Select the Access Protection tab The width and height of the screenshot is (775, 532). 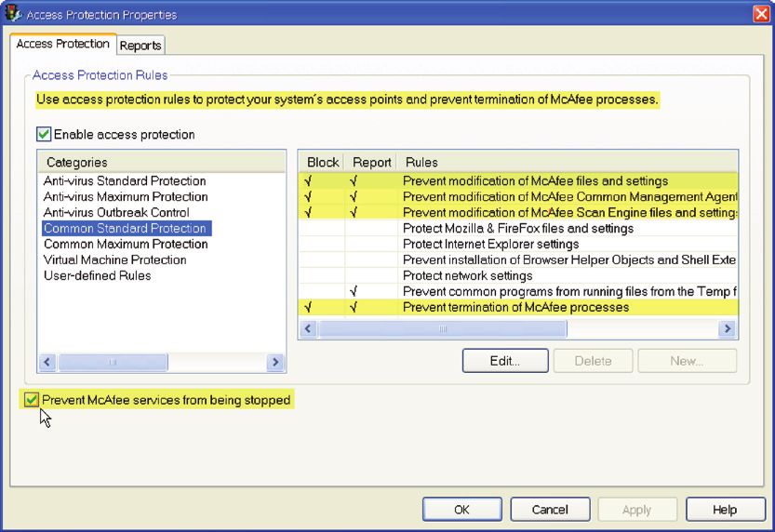[x=62, y=44]
